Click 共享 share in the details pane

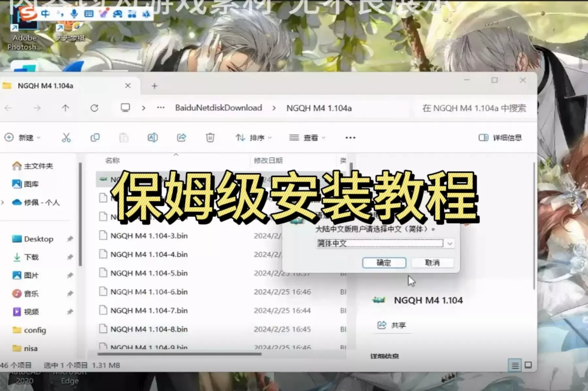(x=392, y=325)
